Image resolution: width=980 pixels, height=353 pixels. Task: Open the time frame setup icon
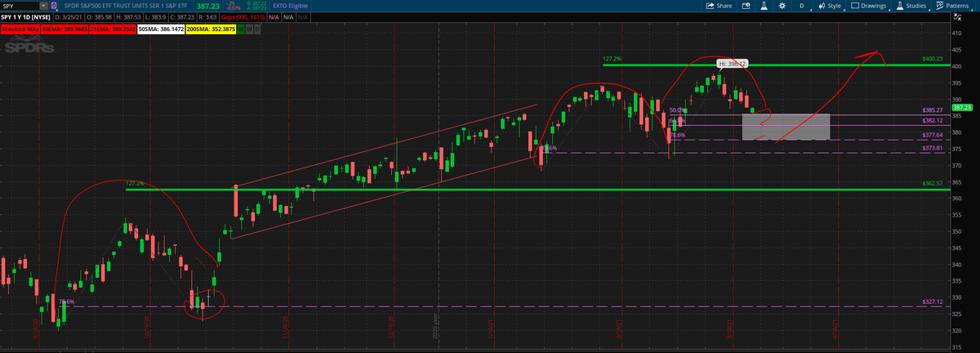click(x=746, y=6)
